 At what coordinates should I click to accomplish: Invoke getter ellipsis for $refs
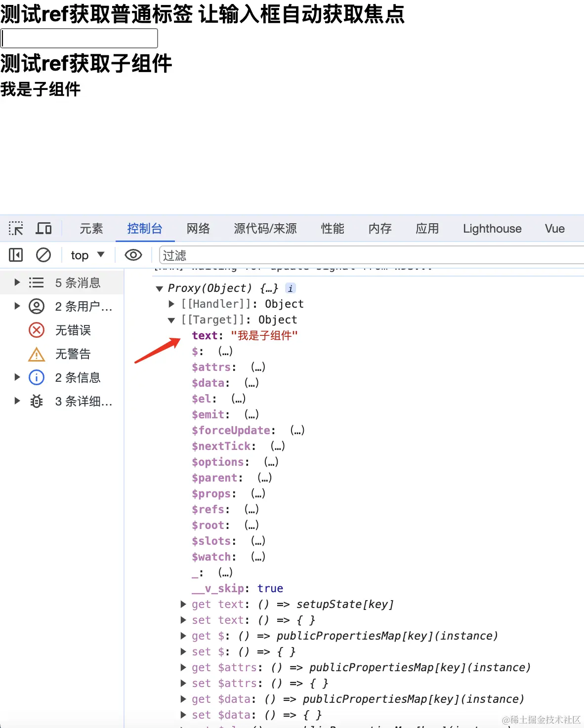pos(251,509)
